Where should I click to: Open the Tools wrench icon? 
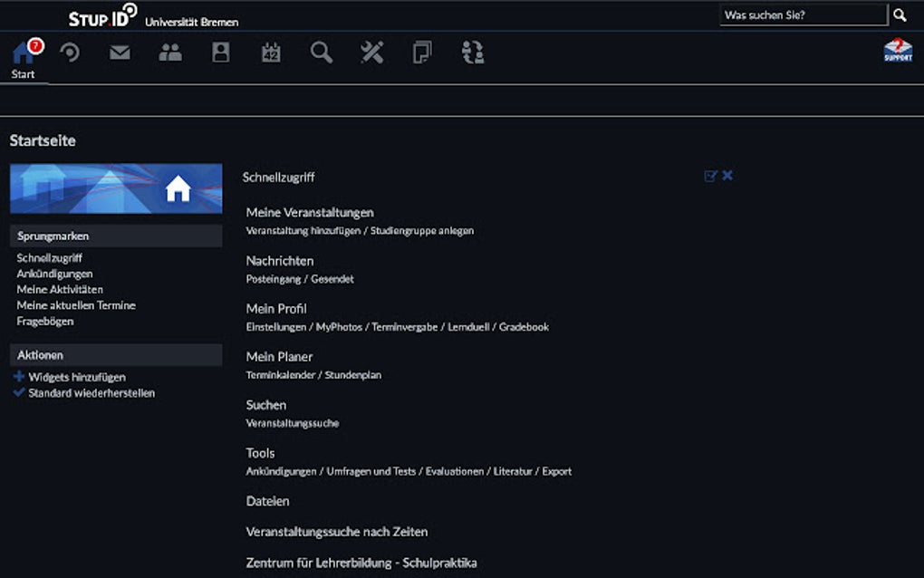tap(371, 53)
